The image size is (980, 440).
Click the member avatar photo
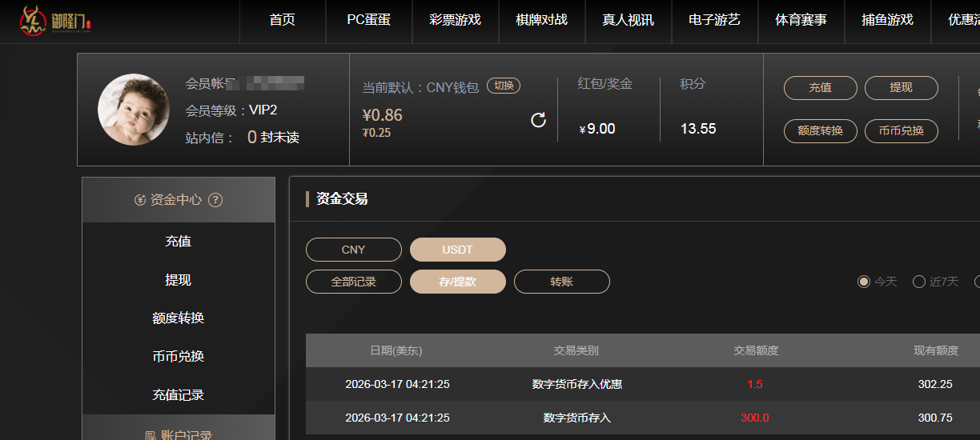(133, 110)
